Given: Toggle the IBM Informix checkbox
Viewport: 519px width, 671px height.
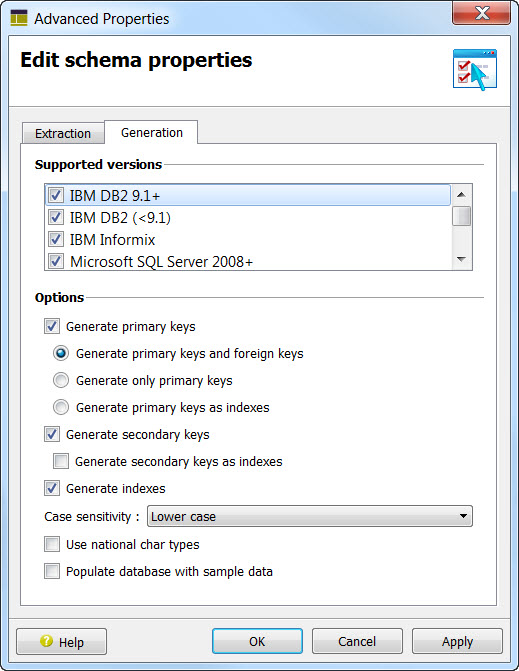Looking at the screenshot, I should coord(56,239).
